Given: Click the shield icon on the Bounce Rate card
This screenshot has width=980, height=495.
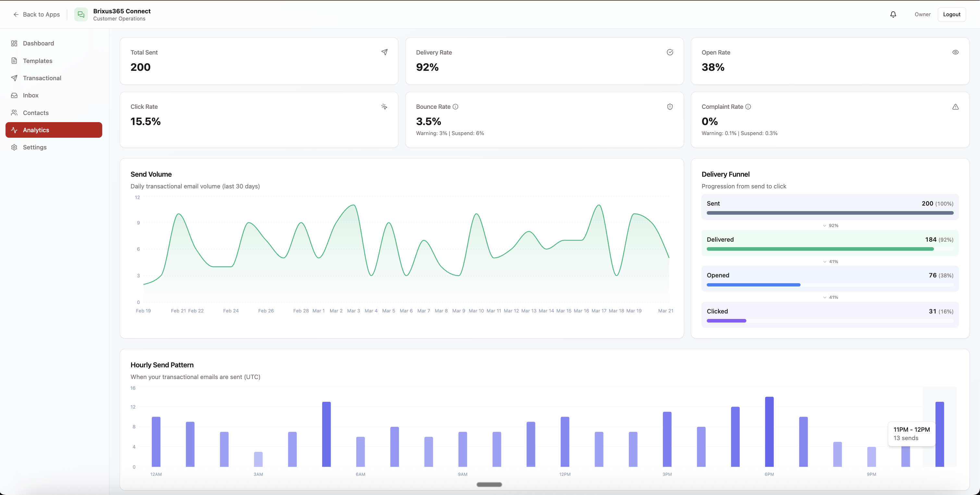Looking at the screenshot, I should [x=670, y=107].
